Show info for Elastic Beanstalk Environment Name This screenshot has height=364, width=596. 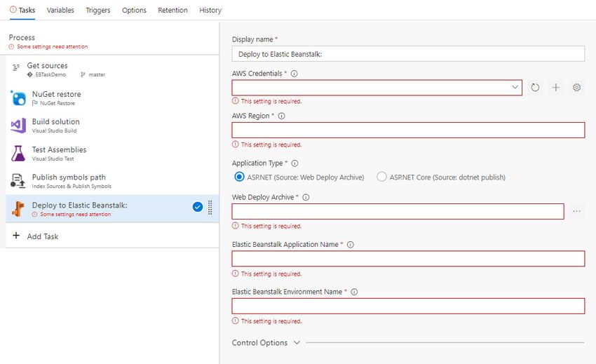354,292
